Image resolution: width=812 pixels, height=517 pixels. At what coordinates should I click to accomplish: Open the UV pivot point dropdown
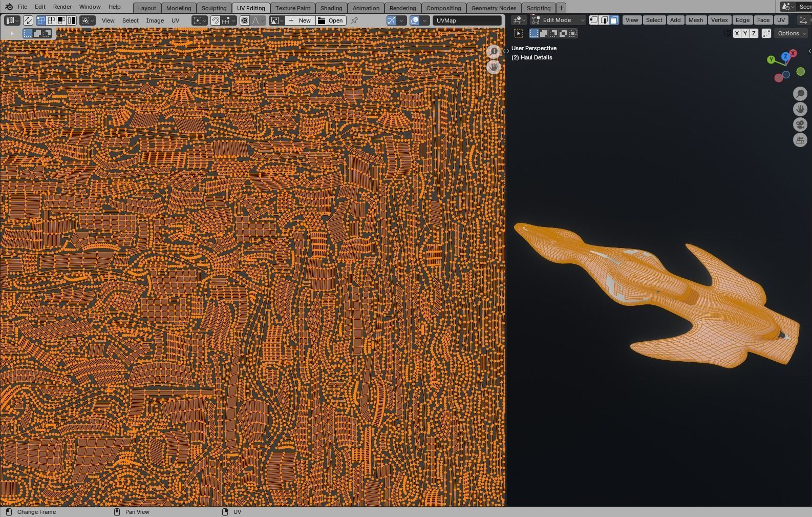(200, 20)
